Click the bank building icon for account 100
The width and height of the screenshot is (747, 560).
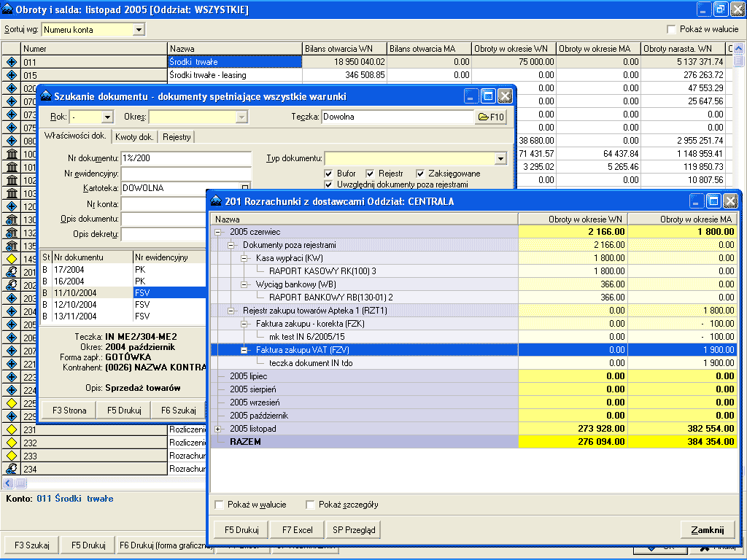click(11, 154)
